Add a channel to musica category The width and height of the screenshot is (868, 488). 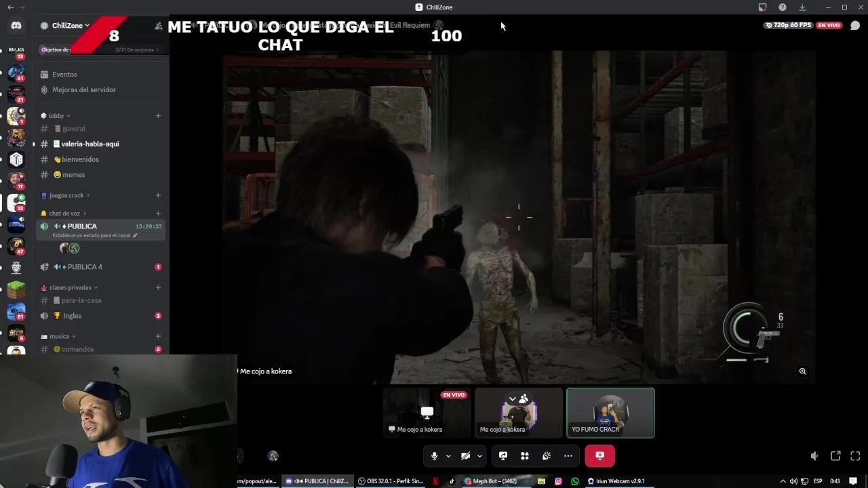(158, 336)
